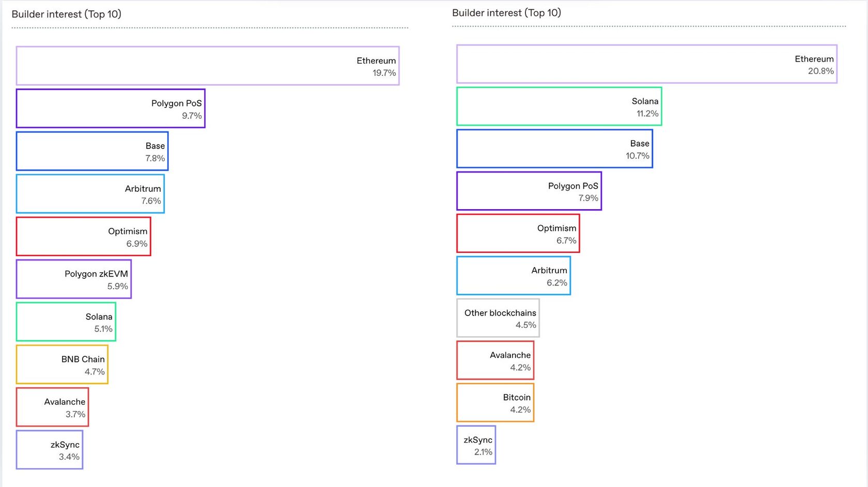Select the Base 10.7% bar
Viewport: 868px width, 487px height.
click(555, 149)
